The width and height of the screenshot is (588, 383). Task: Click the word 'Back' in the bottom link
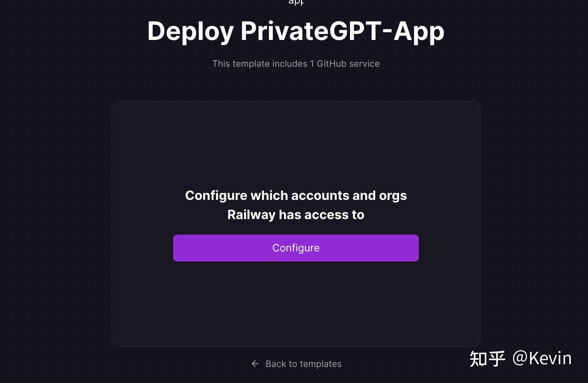tap(276, 364)
